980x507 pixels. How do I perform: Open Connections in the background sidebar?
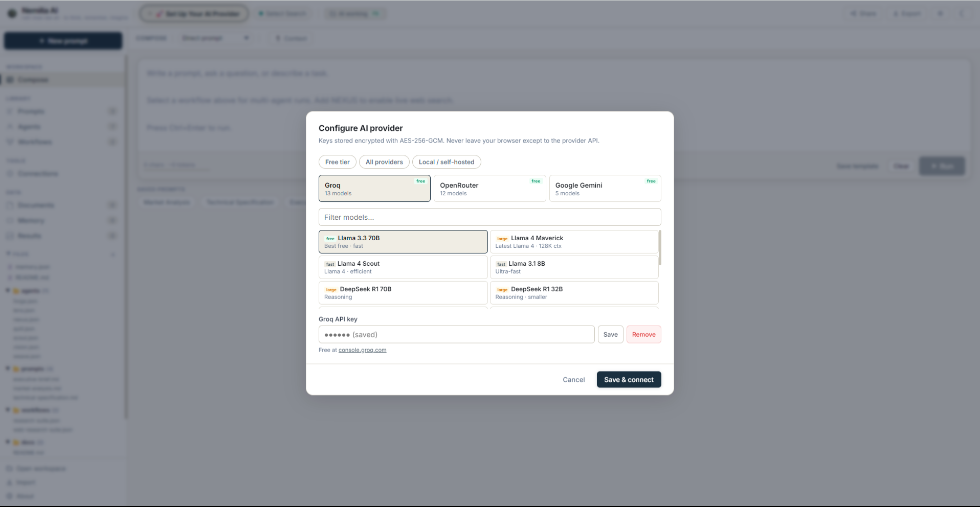[61, 174]
